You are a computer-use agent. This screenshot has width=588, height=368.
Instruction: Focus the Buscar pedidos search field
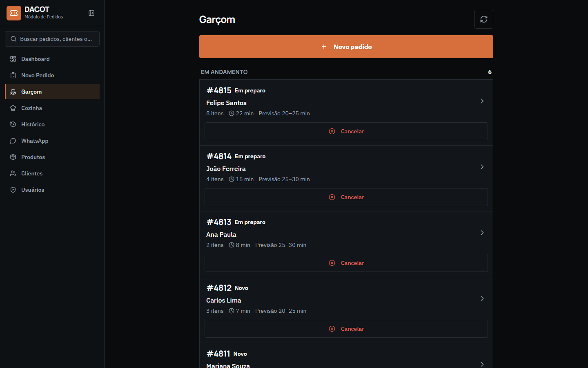[x=52, y=39]
